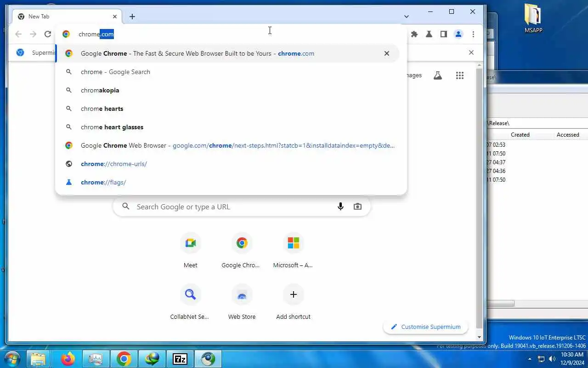The width and height of the screenshot is (588, 368).
Task: Launch Firefox from the taskbar
Action: (68, 359)
